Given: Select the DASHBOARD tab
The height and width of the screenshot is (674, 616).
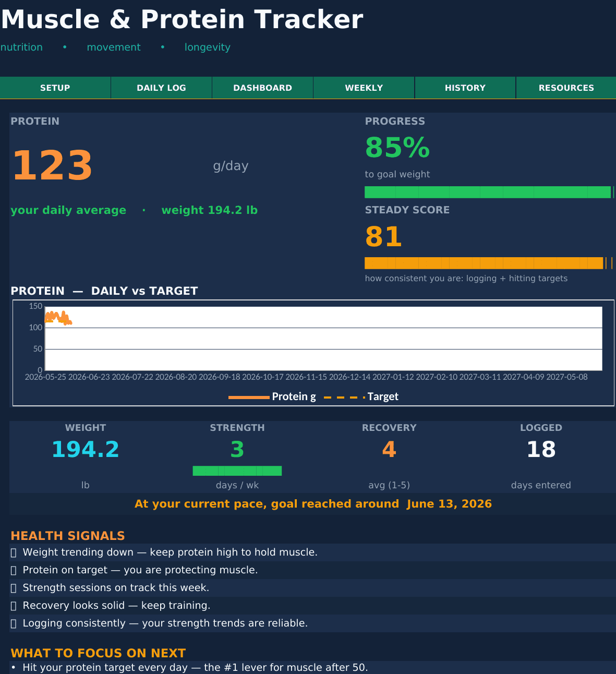Looking at the screenshot, I should coord(263,88).
